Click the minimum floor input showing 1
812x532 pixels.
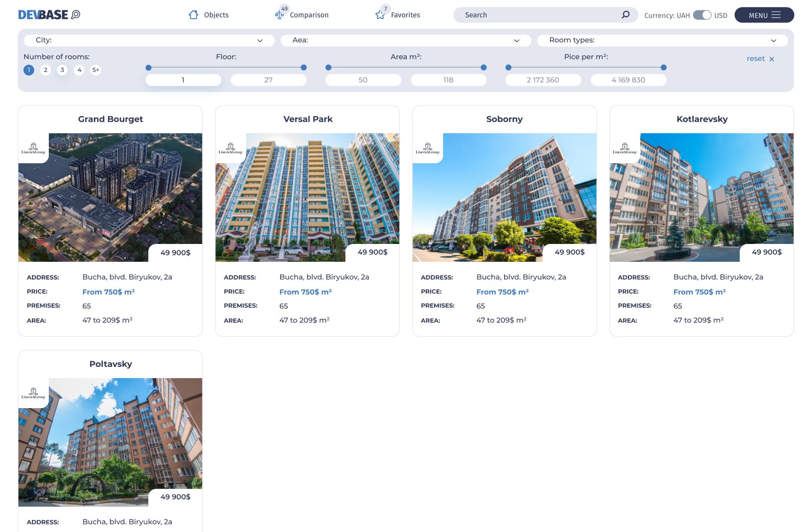pyautogui.click(x=184, y=80)
